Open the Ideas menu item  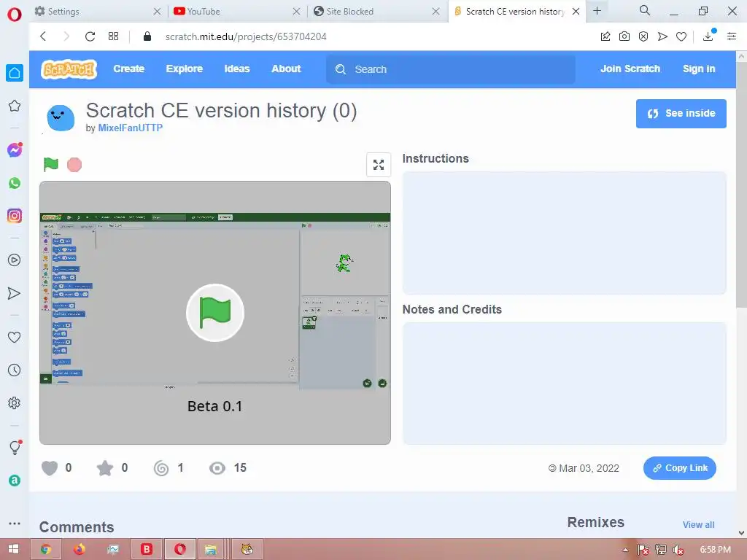[237, 69]
